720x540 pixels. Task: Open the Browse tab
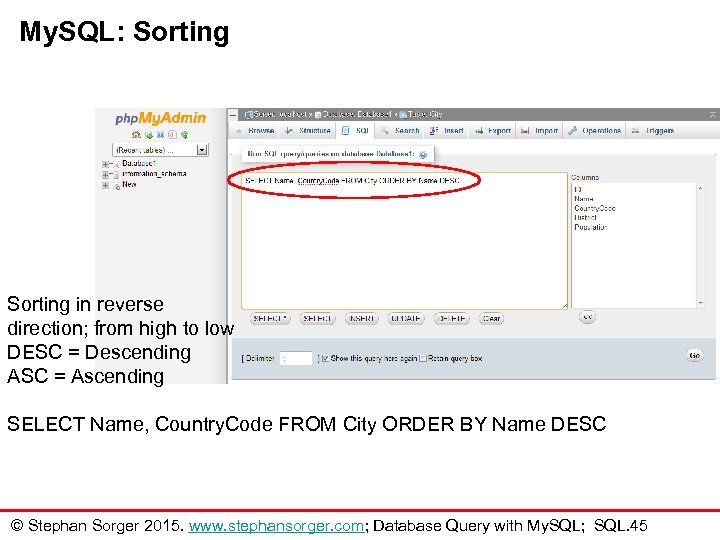coord(255,131)
